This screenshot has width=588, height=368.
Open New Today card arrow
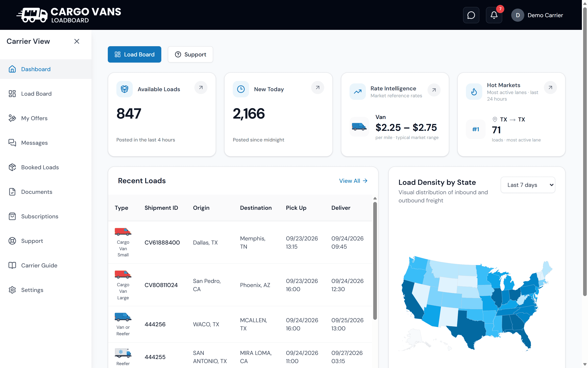[317, 88]
